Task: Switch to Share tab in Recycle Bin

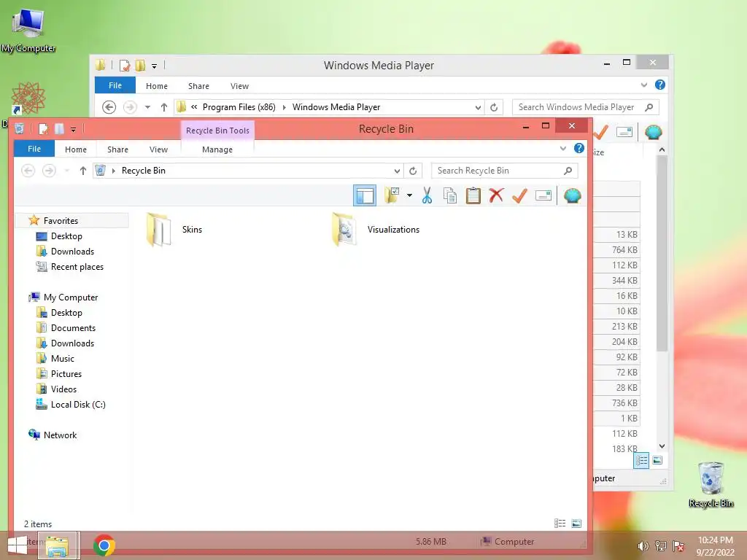Action: pos(117,149)
